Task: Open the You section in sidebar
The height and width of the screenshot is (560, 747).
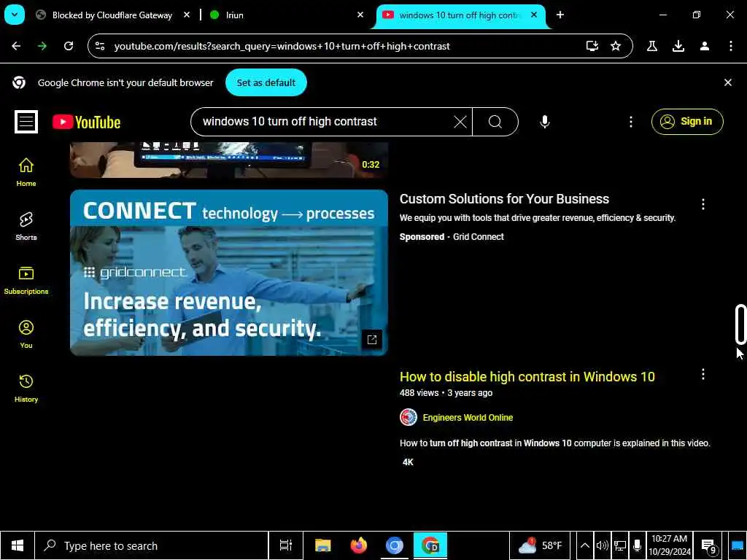Action: coord(26,334)
